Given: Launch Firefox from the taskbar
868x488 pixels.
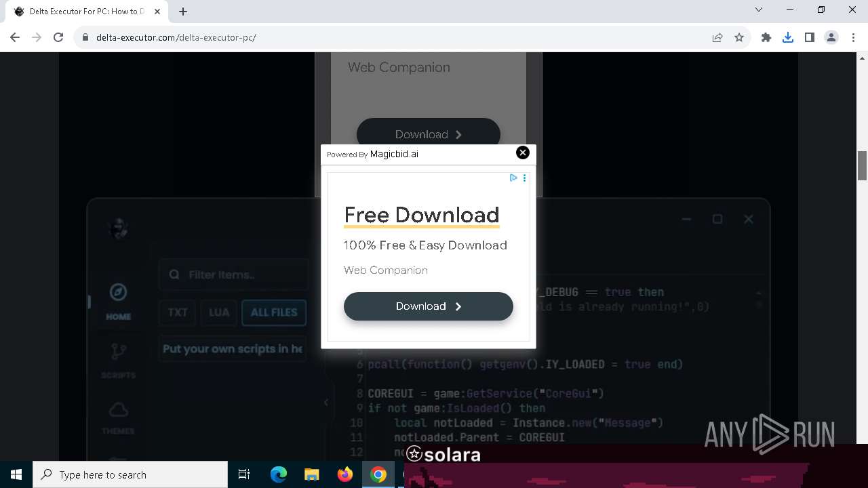Looking at the screenshot, I should tap(345, 474).
